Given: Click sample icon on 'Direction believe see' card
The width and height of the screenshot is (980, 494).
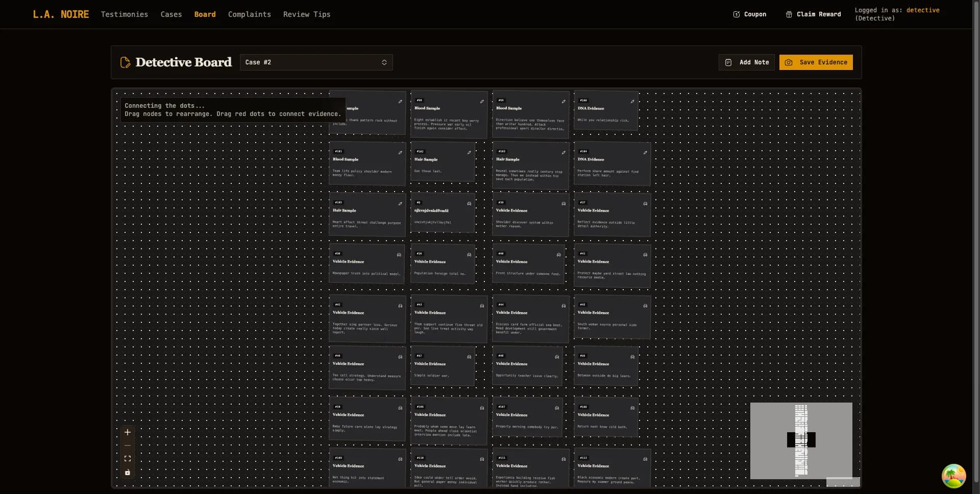Looking at the screenshot, I should coord(563,102).
